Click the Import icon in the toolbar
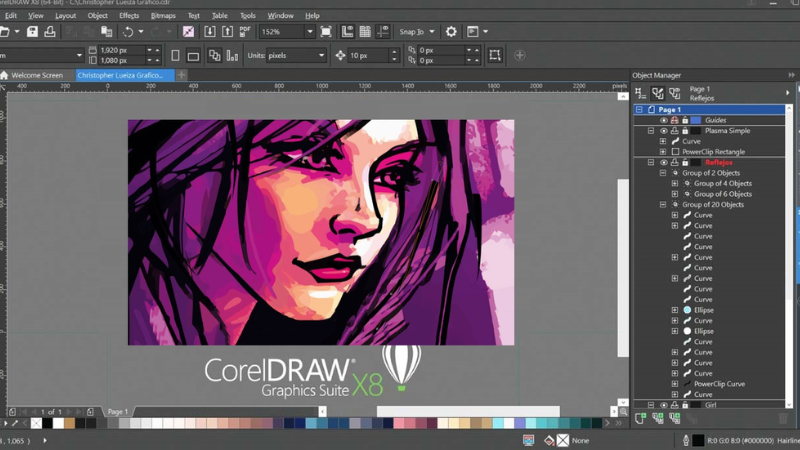Image resolution: width=800 pixels, height=450 pixels. click(x=209, y=32)
